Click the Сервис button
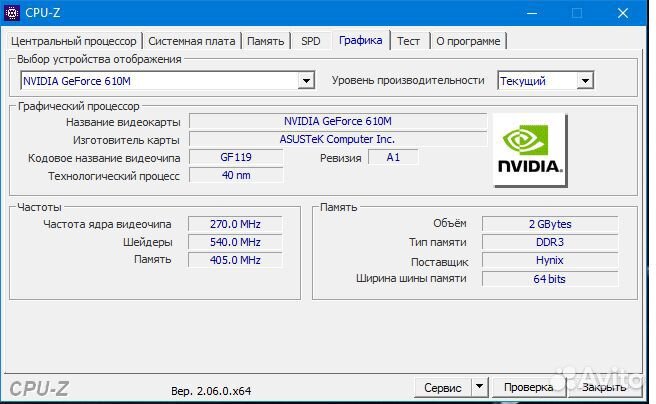This screenshot has width=656, height=404. (443, 387)
